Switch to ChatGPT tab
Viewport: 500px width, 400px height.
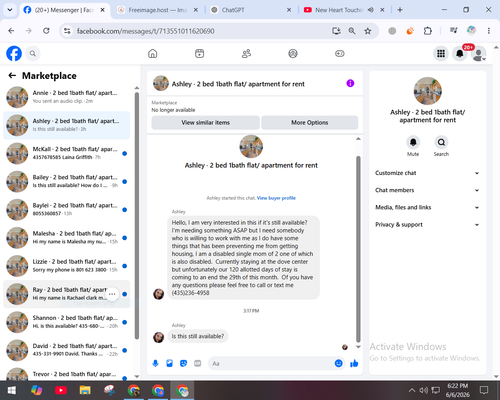[251, 10]
